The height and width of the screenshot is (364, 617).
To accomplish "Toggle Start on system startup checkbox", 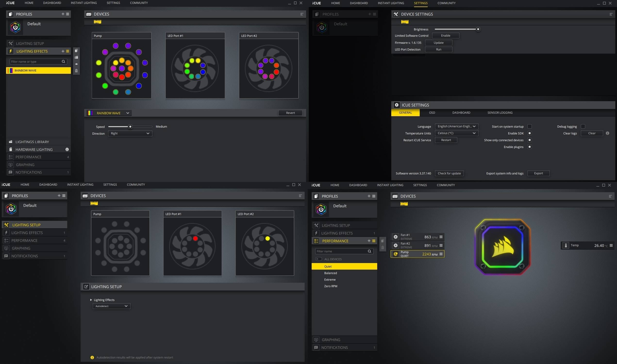I will (x=529, y=126).
